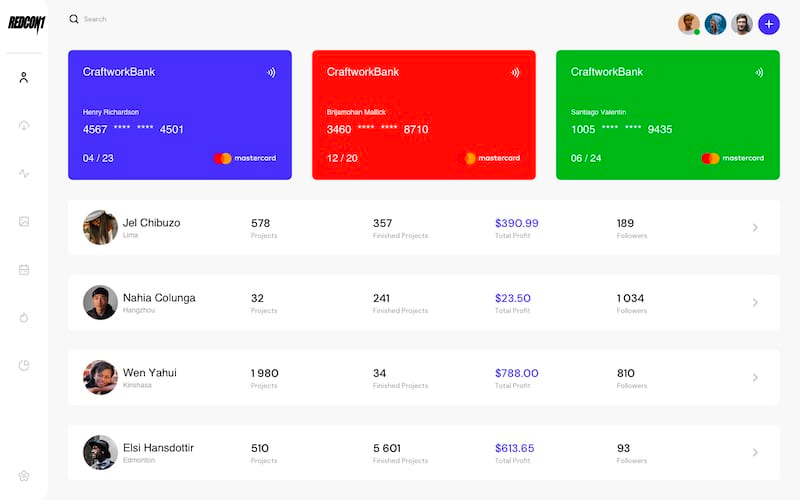Select the first avatar with green status
Screen dimensions: 800x500
click(x=688, y=23)
